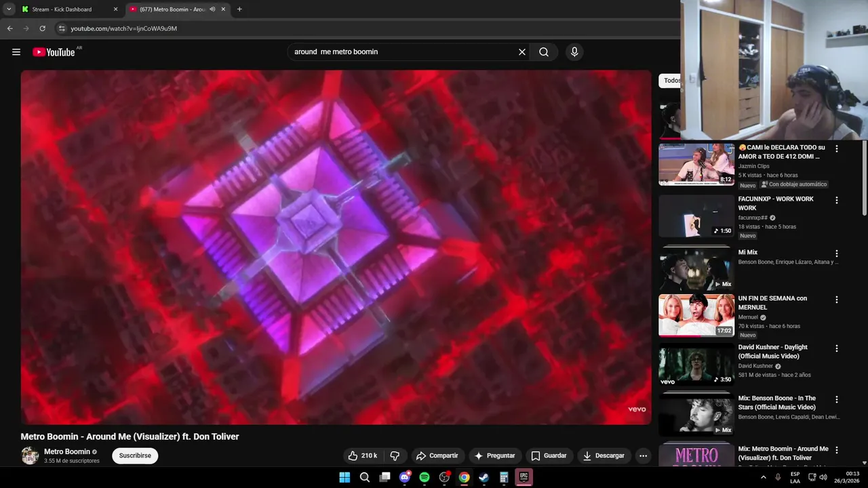Like the video with 210 k thumbs up
868x488 pixels.
point(363,455)
